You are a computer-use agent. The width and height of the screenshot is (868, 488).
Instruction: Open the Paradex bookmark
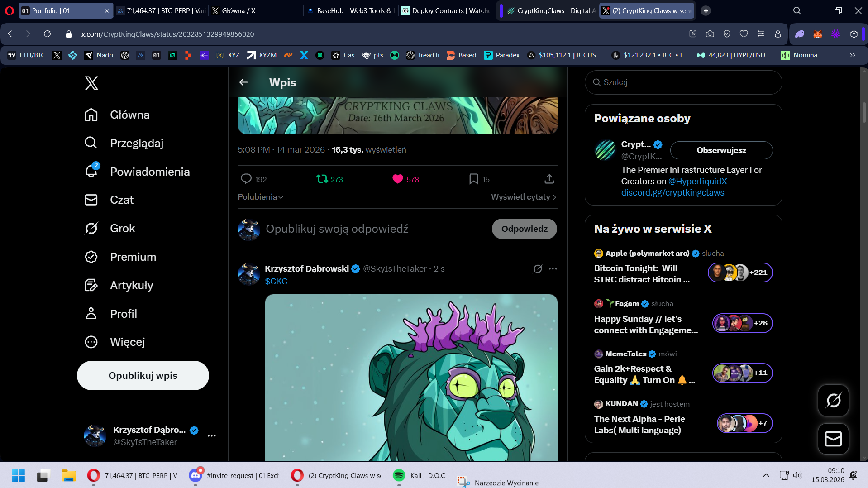pos(502,55)
